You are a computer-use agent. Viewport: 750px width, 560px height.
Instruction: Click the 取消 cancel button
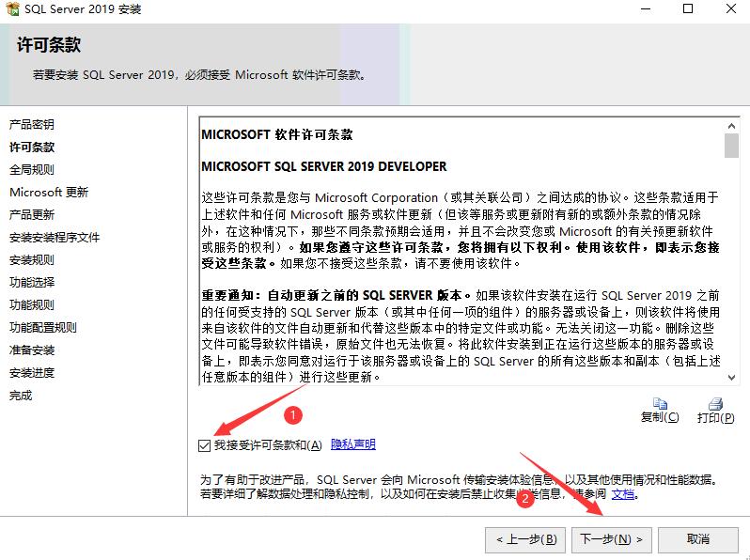click(x=698, y=540)
